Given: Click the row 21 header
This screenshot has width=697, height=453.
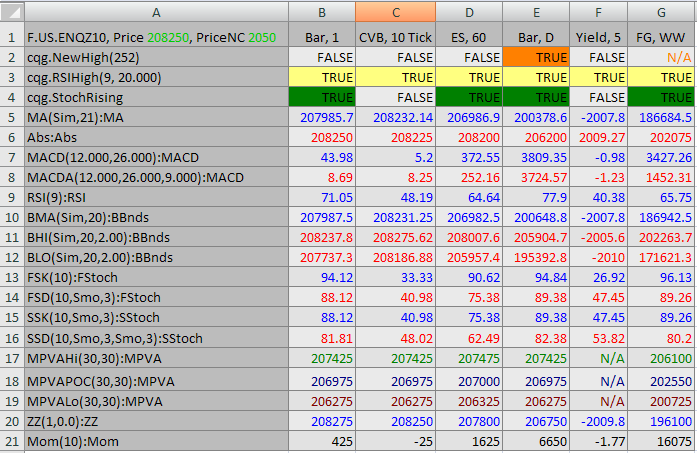Looking at the screenshot, I should click(11, 440).
